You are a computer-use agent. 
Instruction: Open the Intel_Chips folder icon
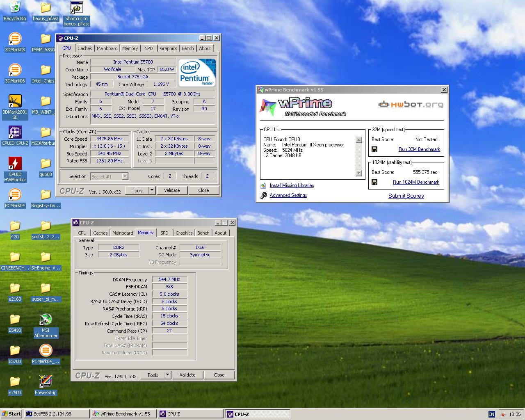click(x=46, y=73)
